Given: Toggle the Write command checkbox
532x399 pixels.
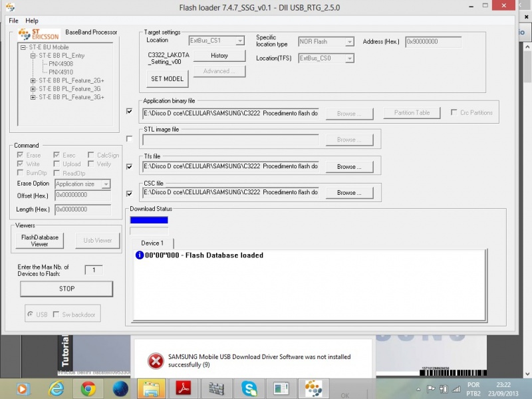Looking at the screenshot, I should [21, 164].
